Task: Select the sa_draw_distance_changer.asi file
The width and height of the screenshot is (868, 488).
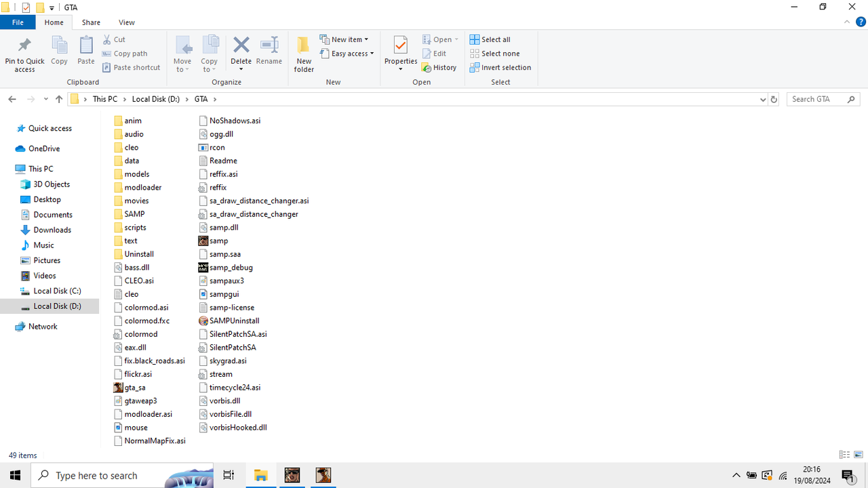Action: pyautogui.click(x=254, y=201)
